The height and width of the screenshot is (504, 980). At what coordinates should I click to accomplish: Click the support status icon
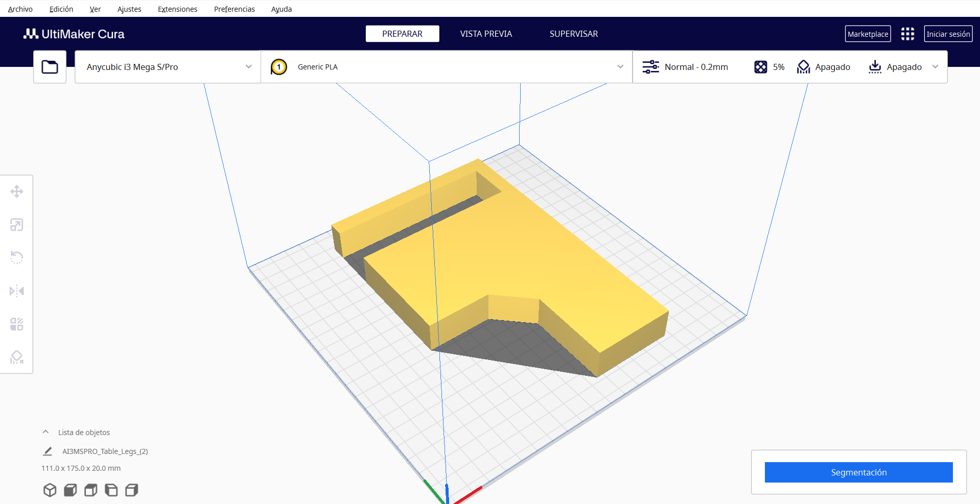804,67
